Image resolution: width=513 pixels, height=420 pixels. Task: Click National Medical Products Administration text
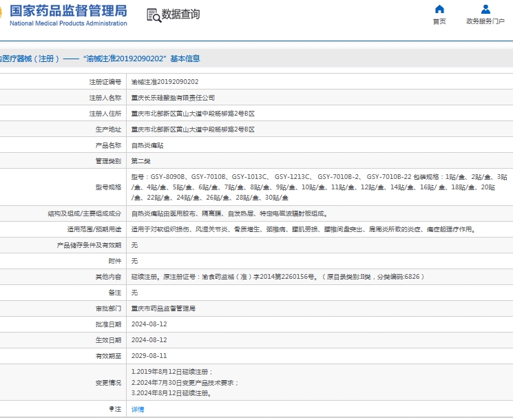point(68,23)
